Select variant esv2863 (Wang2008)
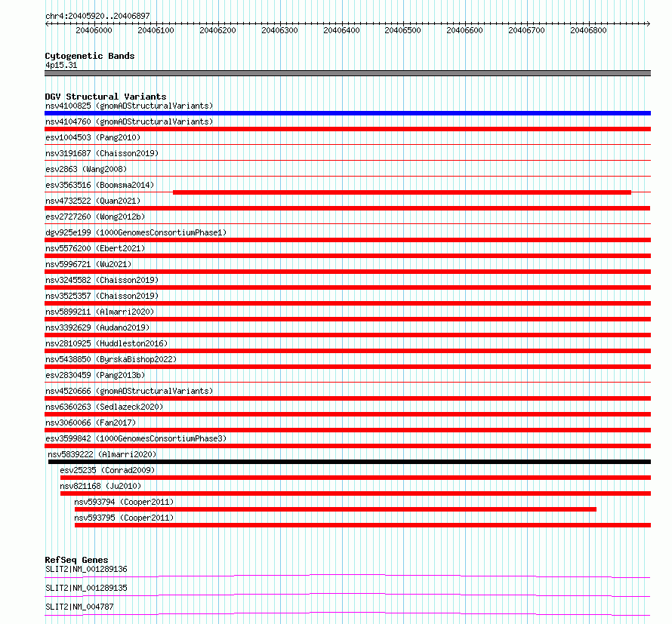672x624 pixels. coord(86,169)
